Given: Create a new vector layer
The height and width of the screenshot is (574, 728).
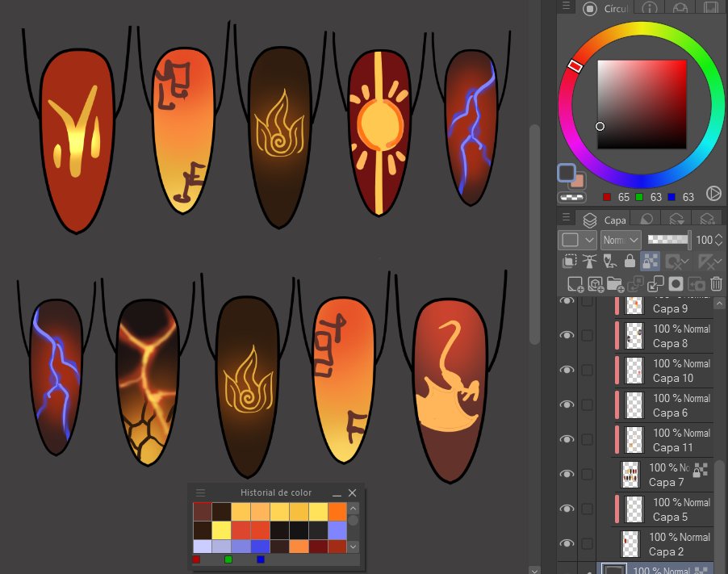Looking at the screenshot, I should point(596,284).
